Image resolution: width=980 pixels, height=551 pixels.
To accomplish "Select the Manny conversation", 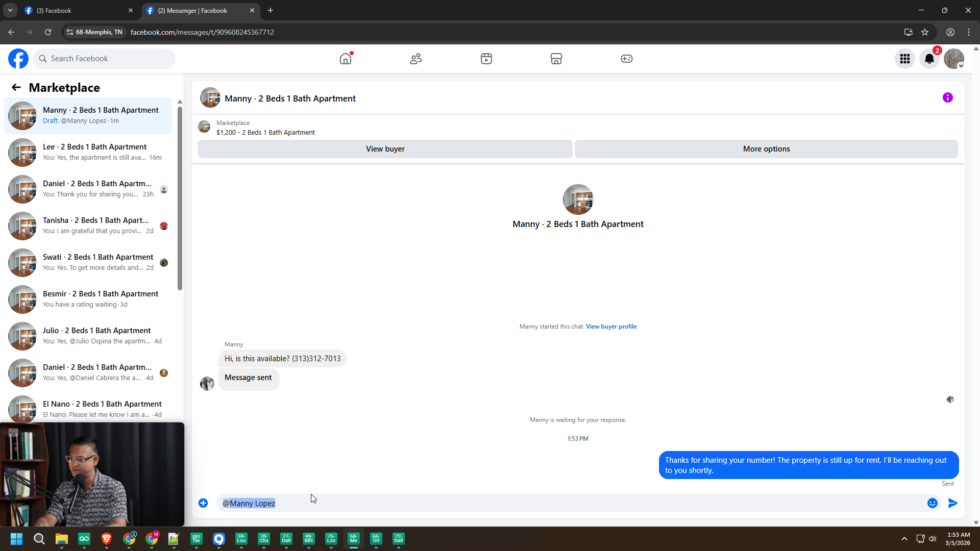I will coord(88,116).
